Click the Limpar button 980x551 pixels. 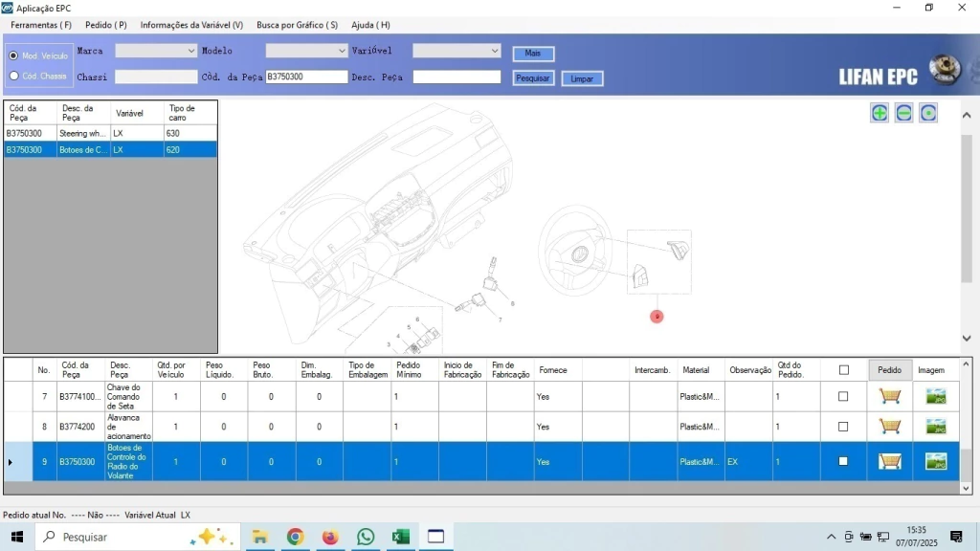pyautogui.click(x=582, y=78)
